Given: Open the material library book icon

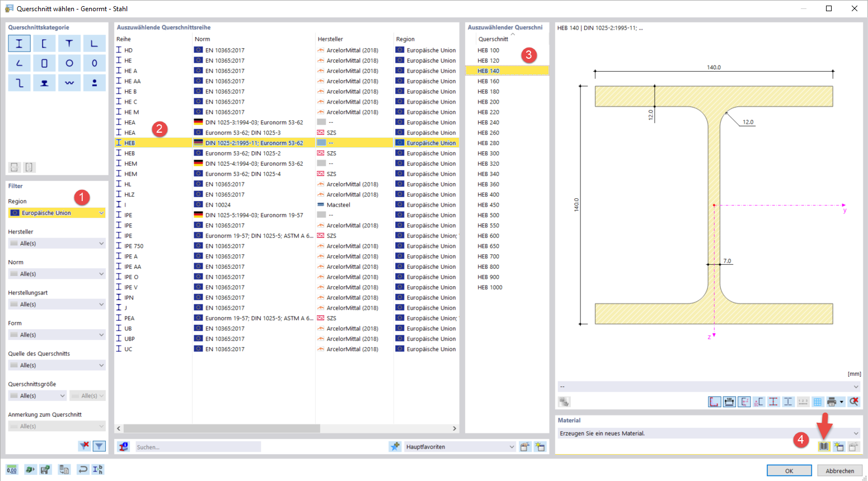Looking at the screenshot, I should coord(824,446).
